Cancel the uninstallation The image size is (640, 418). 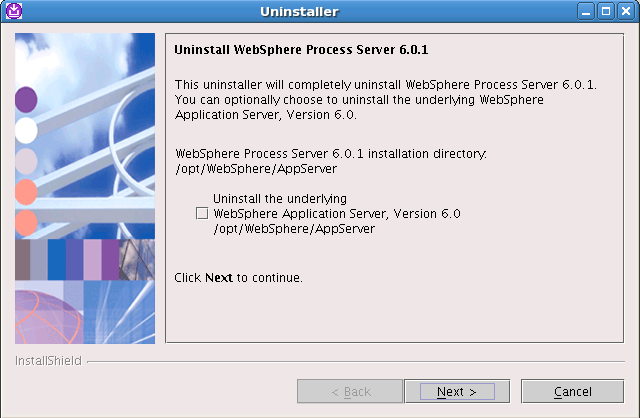[x=572, y=391]
